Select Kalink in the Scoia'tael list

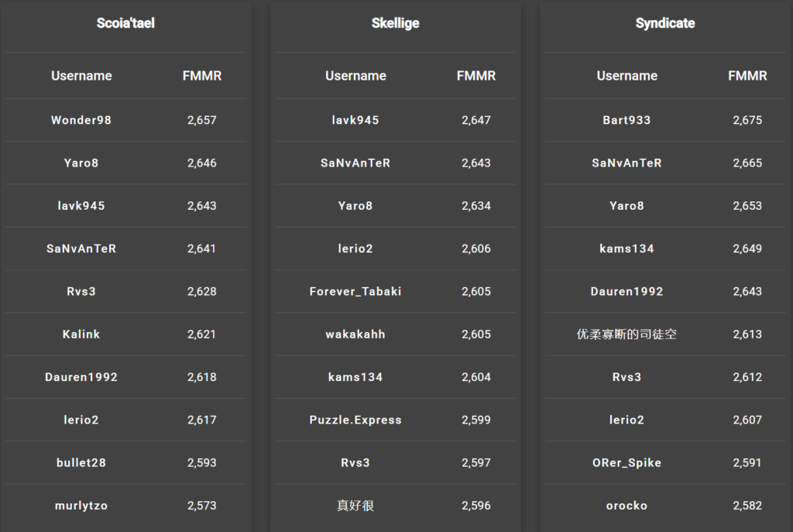[x=81, y=335]
